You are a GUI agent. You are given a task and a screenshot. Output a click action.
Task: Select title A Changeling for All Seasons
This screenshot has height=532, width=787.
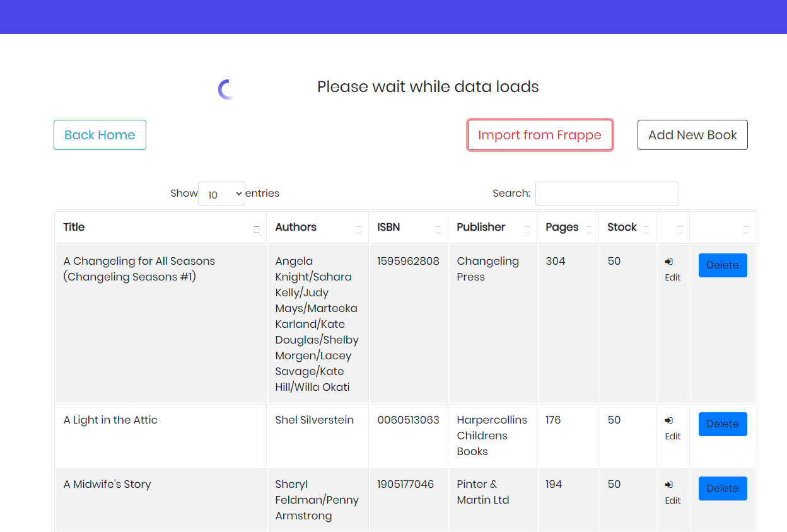(139, 269)
